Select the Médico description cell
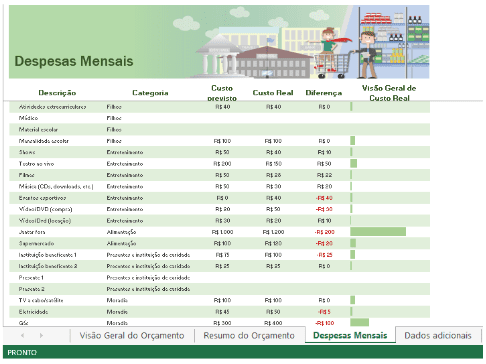Image resolution: width=486 pixels, height=364 pixels. 28,118
